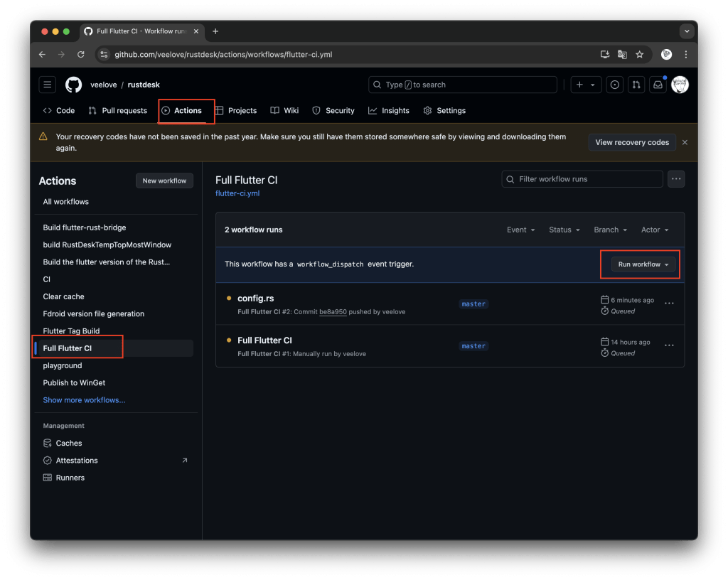Open the issues icon in header

pos(615,85)
